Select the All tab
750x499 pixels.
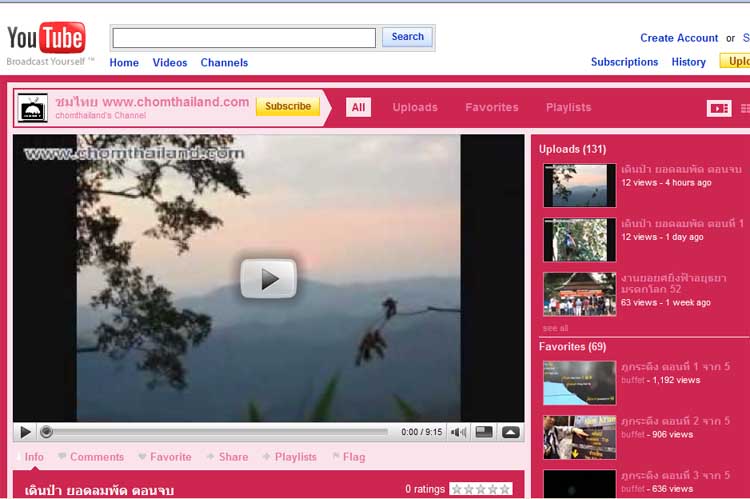358,108
